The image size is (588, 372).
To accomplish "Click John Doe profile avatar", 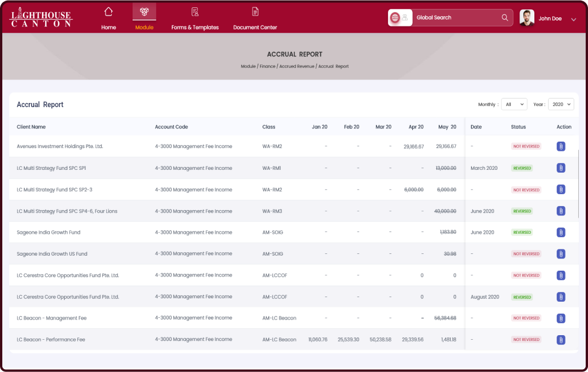I will 527,18.
